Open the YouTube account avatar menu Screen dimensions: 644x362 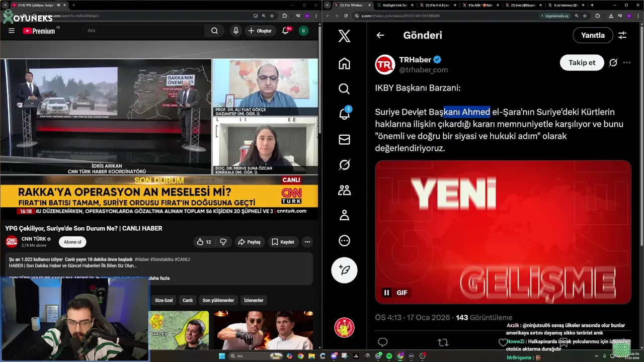pos(303,31)
